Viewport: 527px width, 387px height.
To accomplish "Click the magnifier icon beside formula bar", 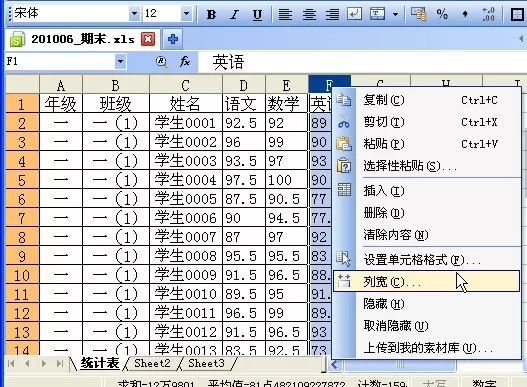I will [x=162, y=62].
